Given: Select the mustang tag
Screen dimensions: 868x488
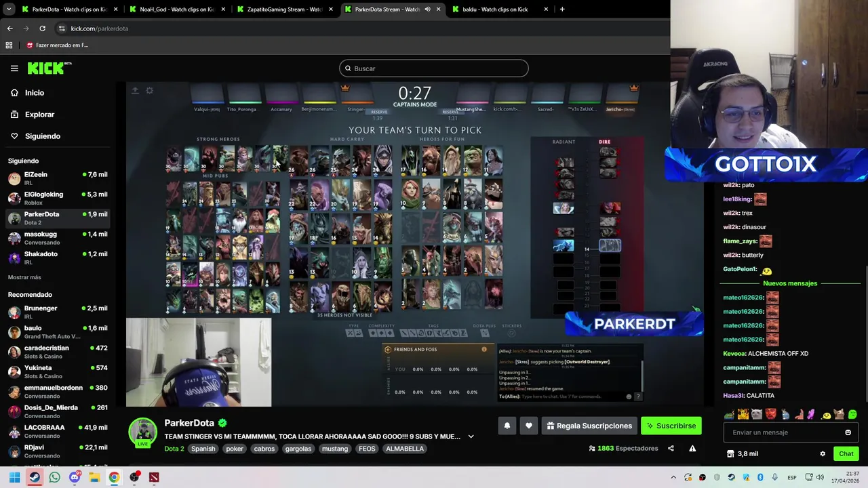Looking at the screenshot, I should pyautogui.click(x=335, y=449).
